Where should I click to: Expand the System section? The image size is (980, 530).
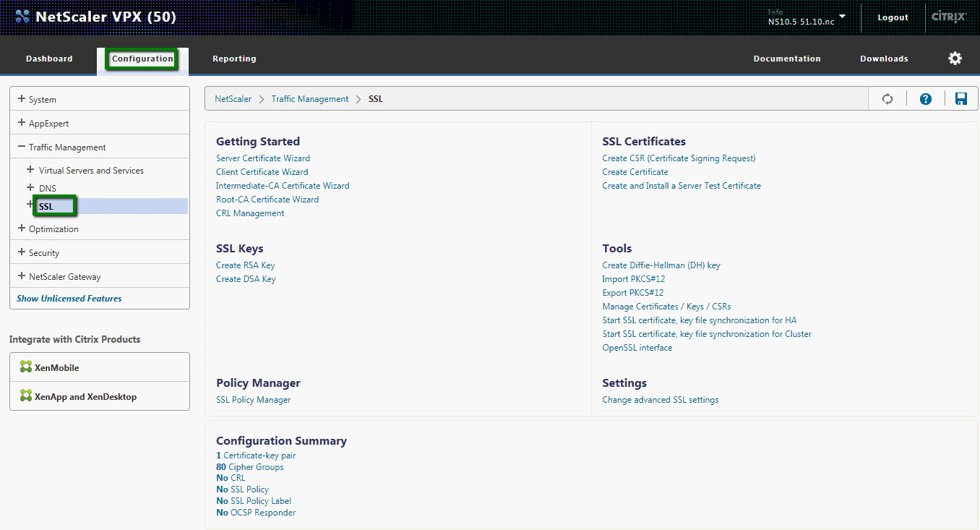[x=41, y=99]
